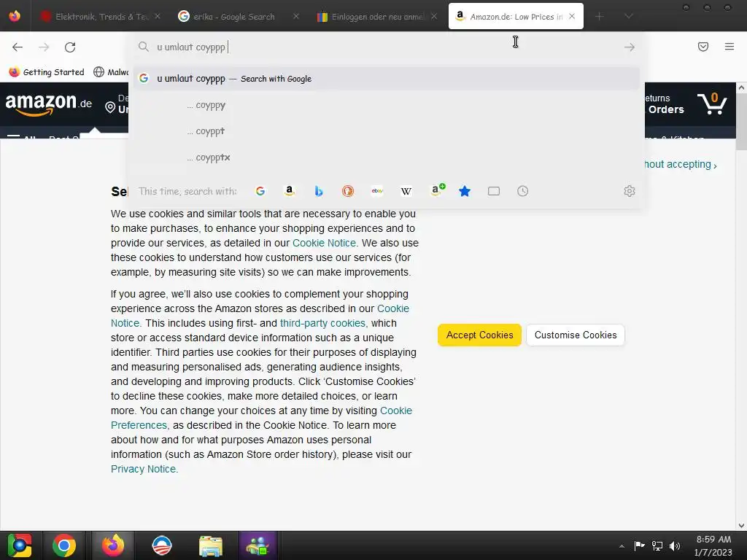
Task: Open the Amazon shopping cart
Action: point(712,104)
